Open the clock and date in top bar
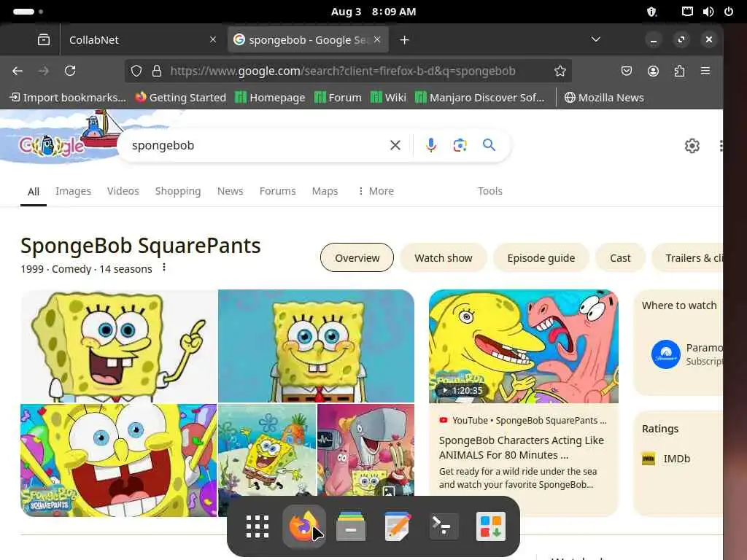The image size is (747, 560). coord(373,12)
